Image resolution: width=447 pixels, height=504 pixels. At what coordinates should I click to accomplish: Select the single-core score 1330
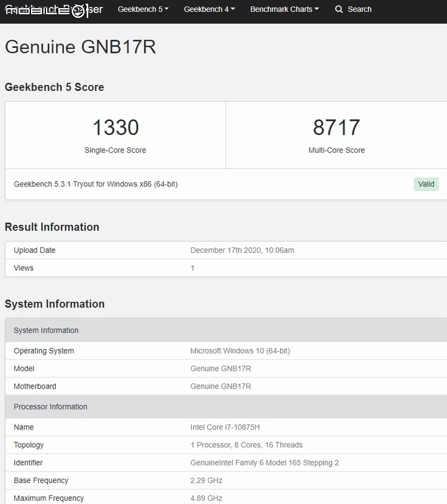pos(115,127)
